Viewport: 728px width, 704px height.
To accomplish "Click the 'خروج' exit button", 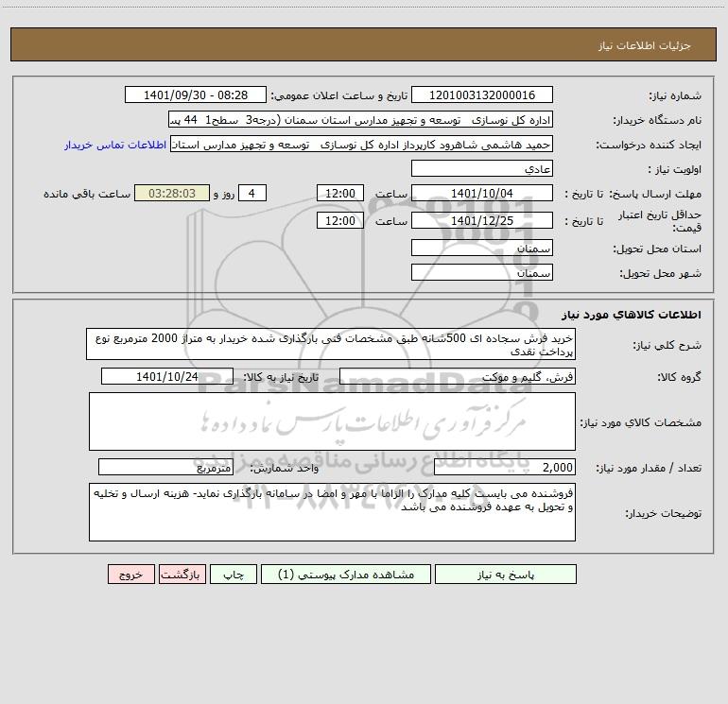I will [130, 575].
